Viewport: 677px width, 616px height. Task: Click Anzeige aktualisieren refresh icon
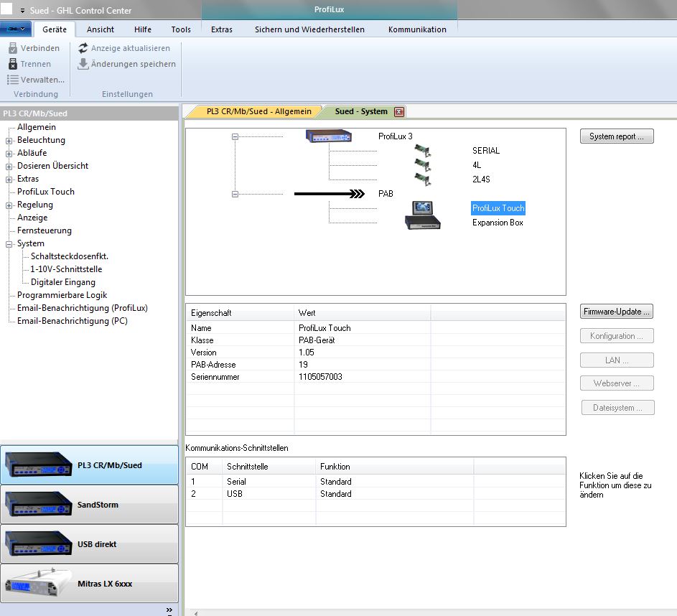point(83,48)
